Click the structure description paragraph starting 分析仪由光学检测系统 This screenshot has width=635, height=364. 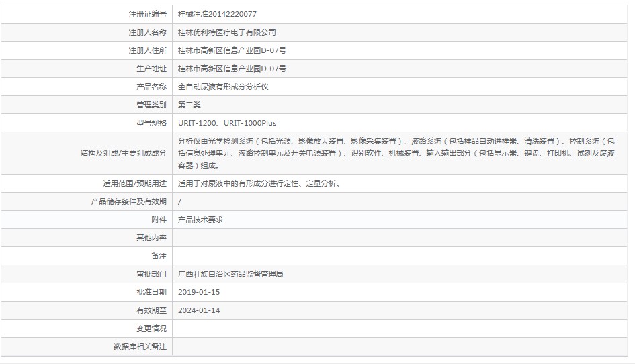coord(396,153)
